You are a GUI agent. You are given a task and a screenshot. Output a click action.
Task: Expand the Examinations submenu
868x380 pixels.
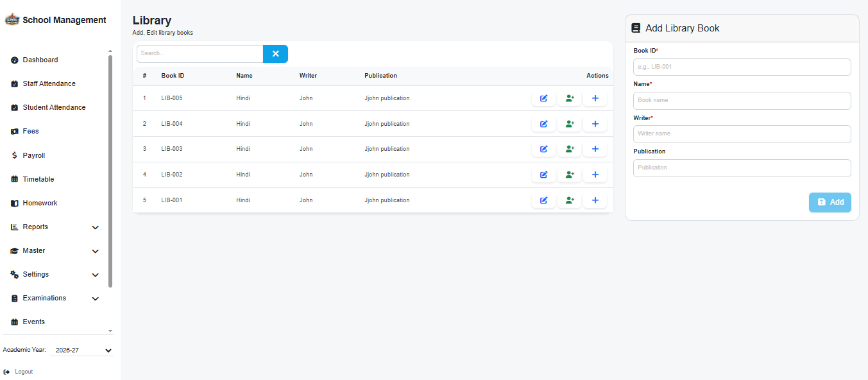96,298
